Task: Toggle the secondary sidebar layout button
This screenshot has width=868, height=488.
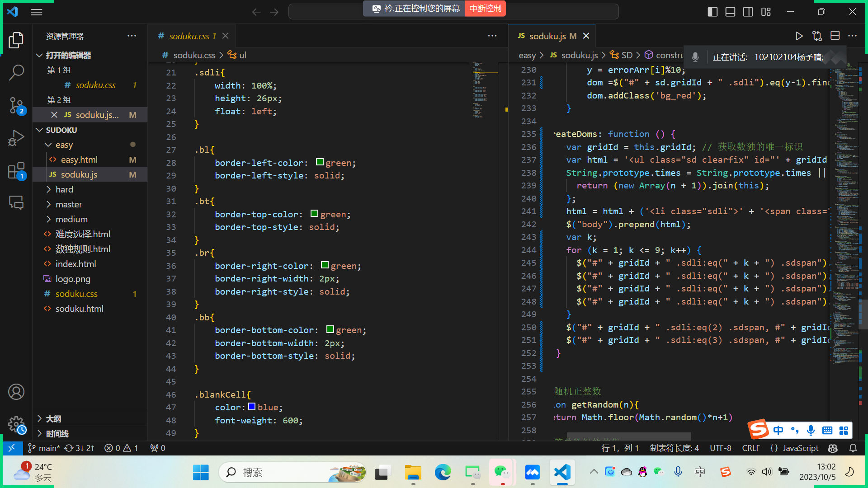Action: 748,12
